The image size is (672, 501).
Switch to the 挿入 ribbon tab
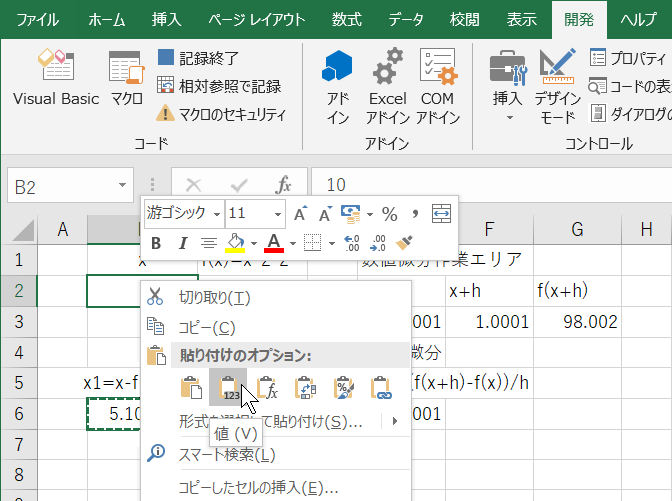pyautogui.click(x=166, y=20)
